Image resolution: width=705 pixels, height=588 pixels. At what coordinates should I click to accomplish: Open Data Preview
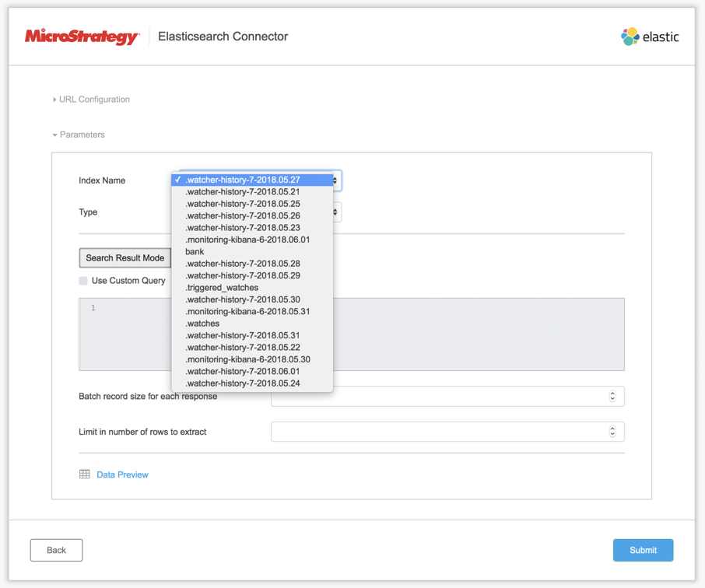pyautogui.click(x=122, y=474)
